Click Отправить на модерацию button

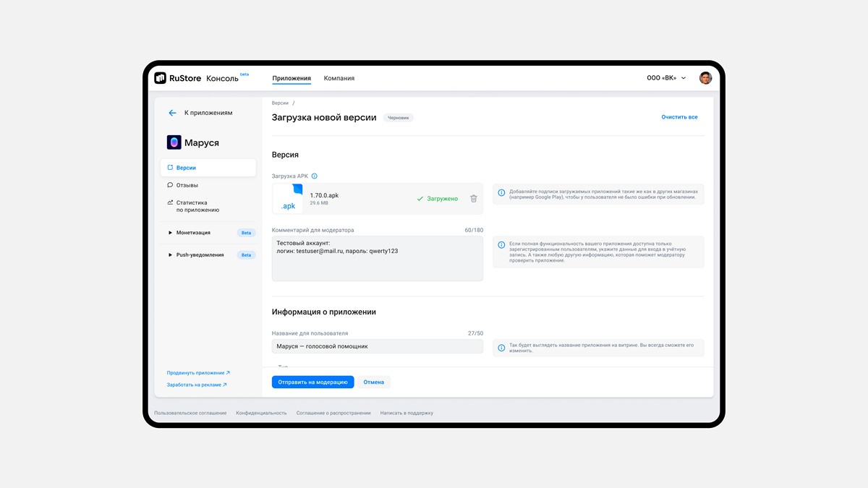point(312,382)
